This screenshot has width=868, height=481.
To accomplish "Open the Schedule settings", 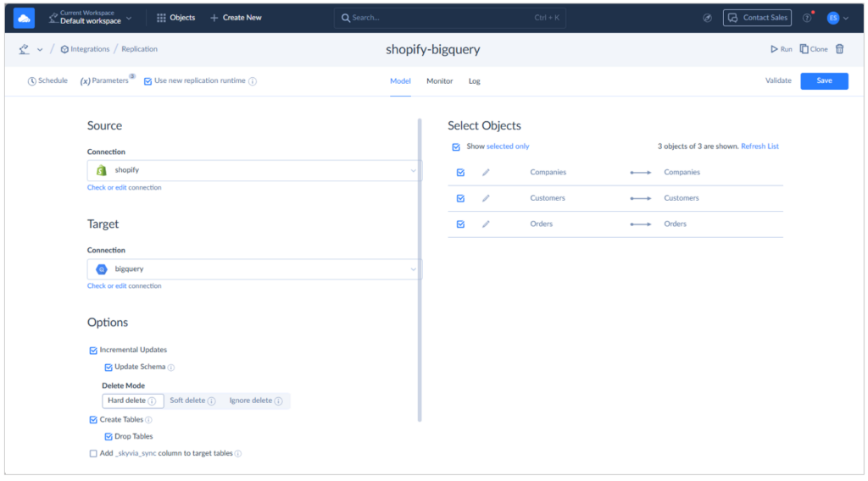I will point(47,80).
